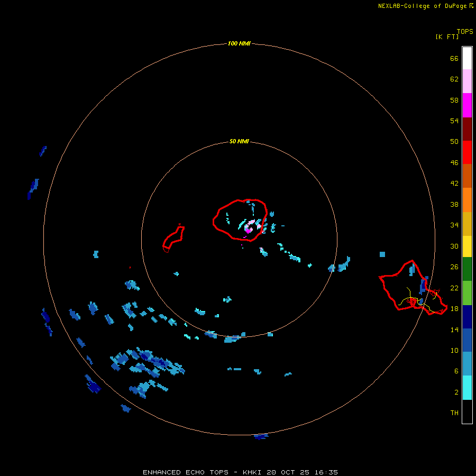Click the K FT units label

[447, 37]
